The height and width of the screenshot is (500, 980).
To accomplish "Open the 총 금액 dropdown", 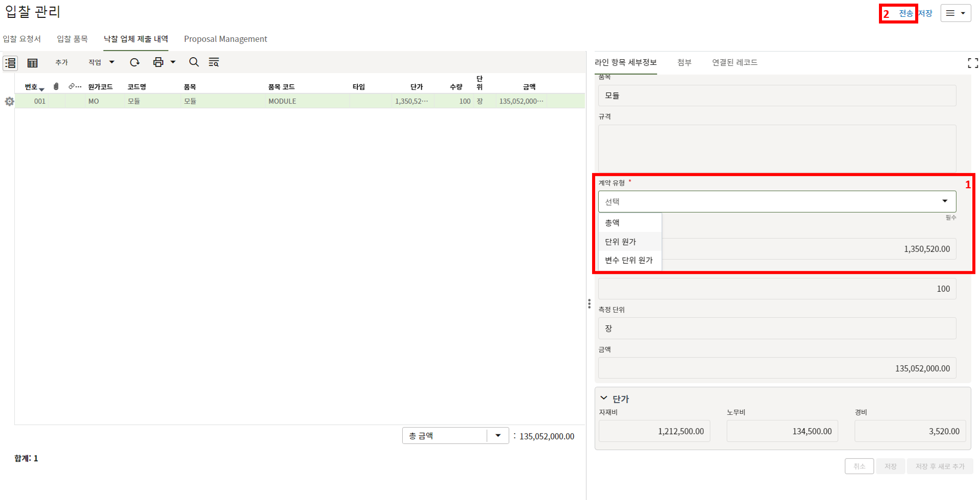I will tap(498, 436).
